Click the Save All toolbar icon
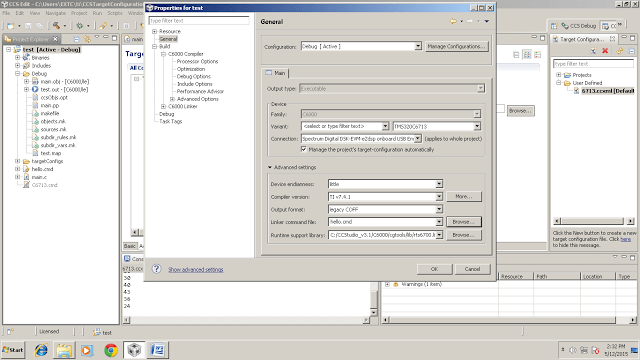Screen dimensions: 640x360 point(40,26)
